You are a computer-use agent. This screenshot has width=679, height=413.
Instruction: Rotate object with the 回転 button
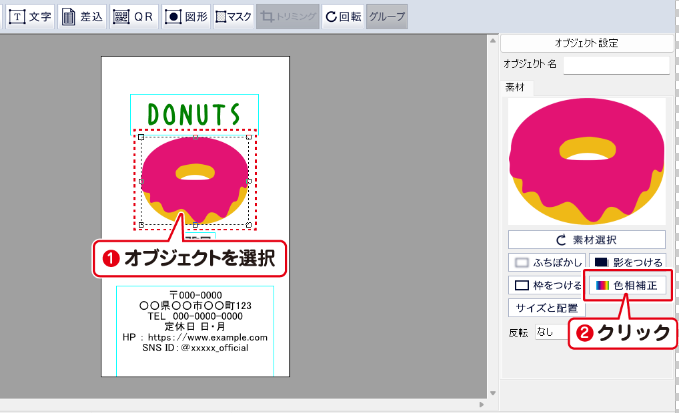click(x=343, y=17)
